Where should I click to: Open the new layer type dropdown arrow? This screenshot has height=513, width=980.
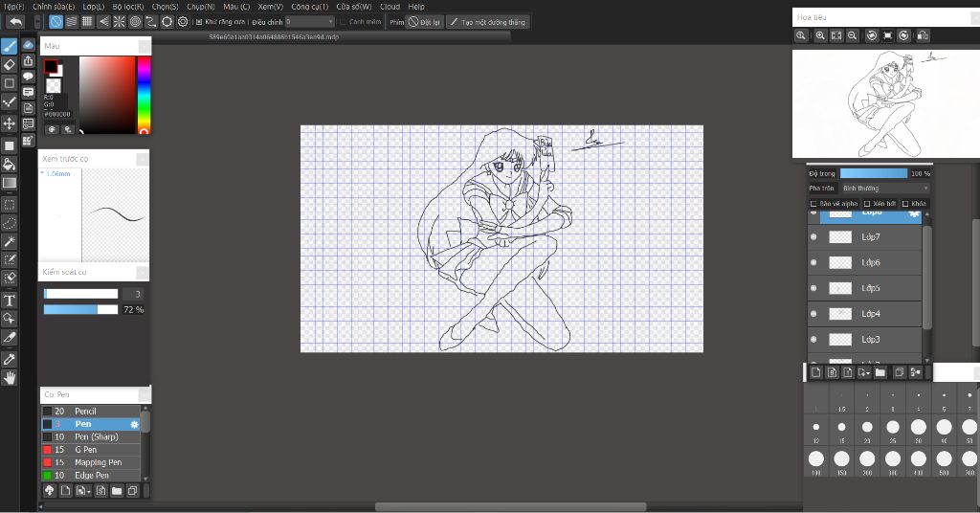pos(864,372)
